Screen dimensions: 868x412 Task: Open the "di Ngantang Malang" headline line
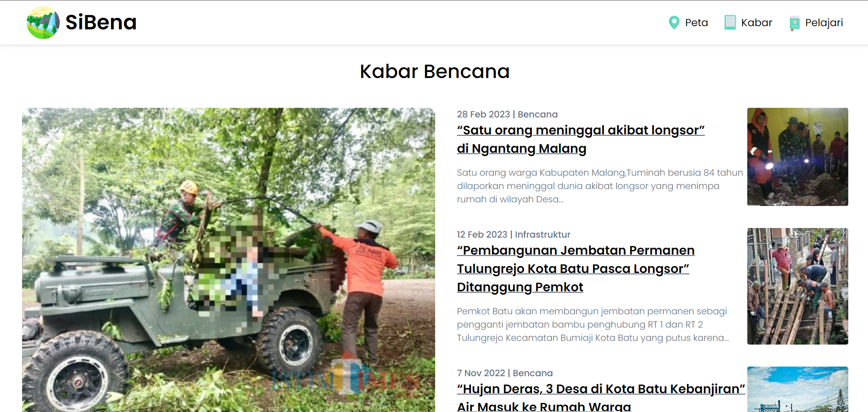pyautogui.click(x=521, y=149)
